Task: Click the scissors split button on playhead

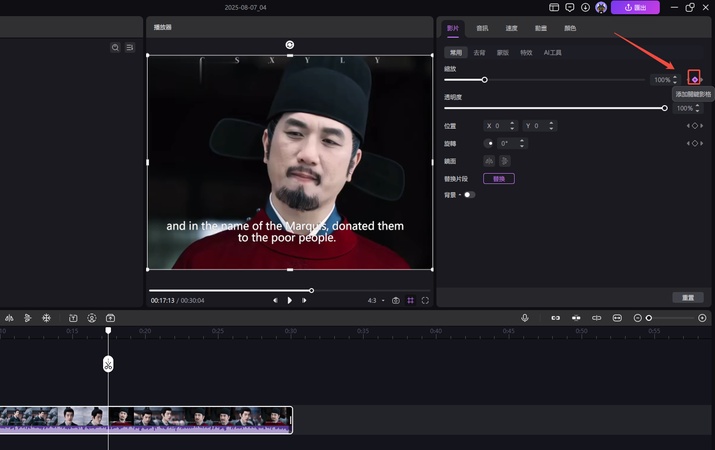Action: point(108,364)
